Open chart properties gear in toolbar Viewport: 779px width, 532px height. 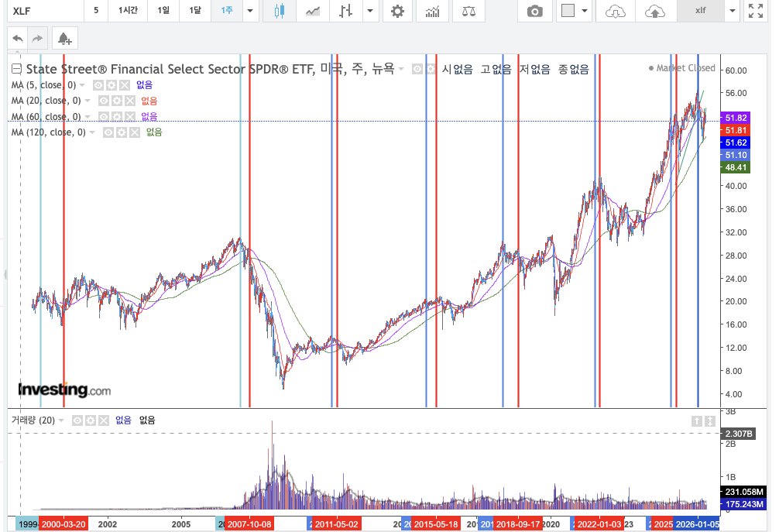[397, 11]
